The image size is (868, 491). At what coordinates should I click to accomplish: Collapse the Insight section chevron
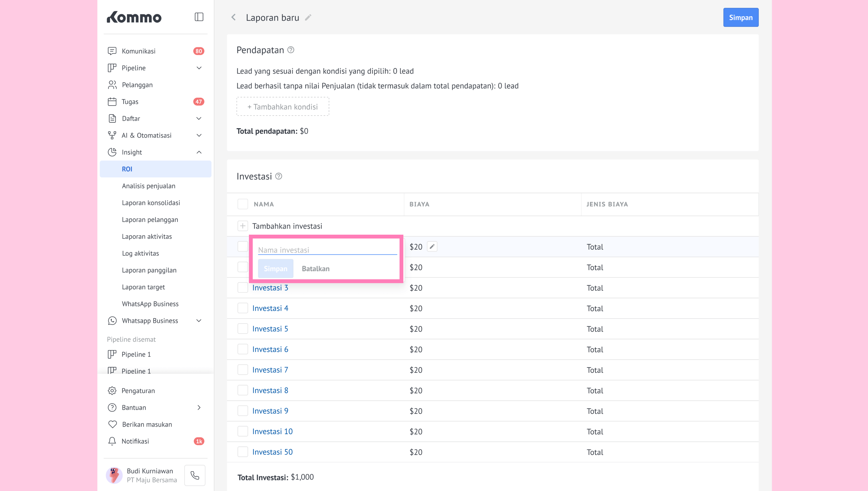point(199,152)
